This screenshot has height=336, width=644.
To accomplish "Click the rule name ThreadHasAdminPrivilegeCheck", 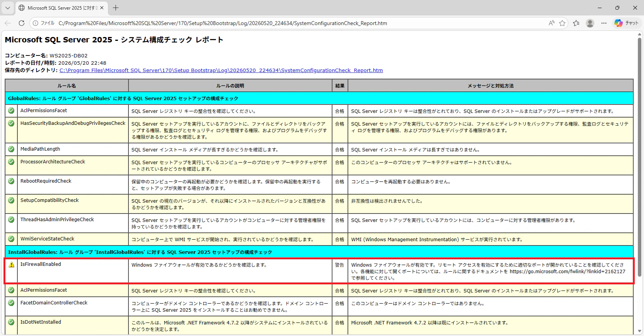I will [57, 220].
